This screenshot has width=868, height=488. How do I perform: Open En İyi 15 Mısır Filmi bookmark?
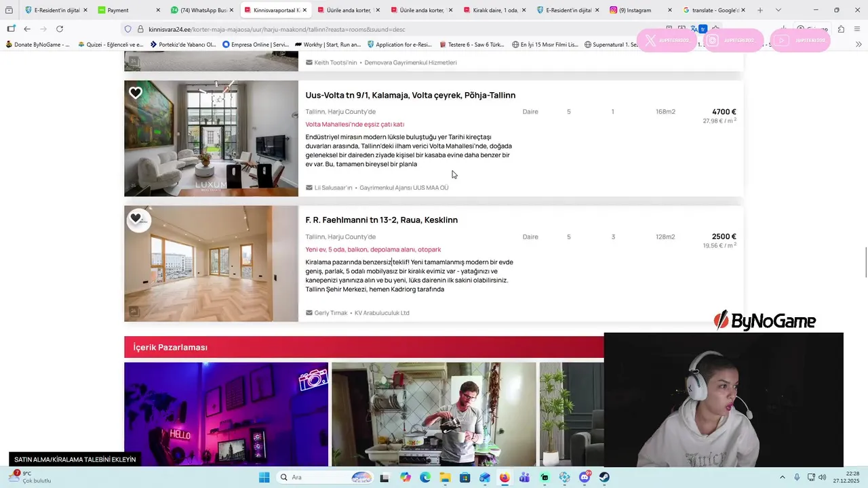pos(545,45)
